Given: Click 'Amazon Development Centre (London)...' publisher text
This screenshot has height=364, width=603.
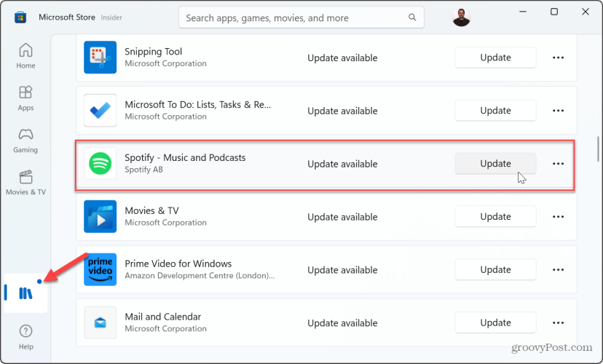Looking at the screenshot, I should (200, 276).
